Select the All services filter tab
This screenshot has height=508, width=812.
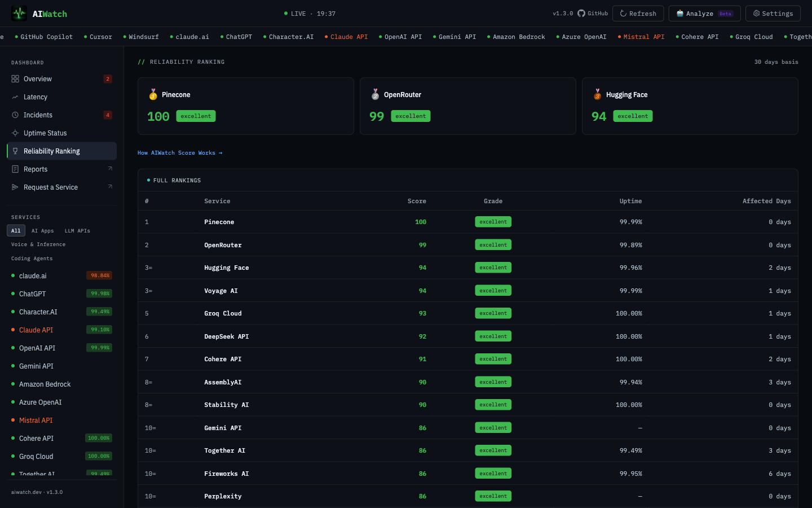coord(16,230)
